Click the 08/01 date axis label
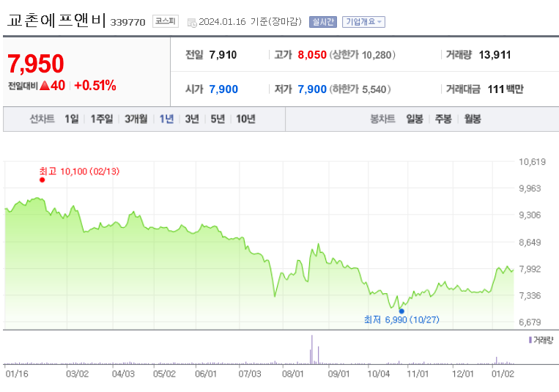The width and height of the screenshot is (559, 392). pos(293,374)
